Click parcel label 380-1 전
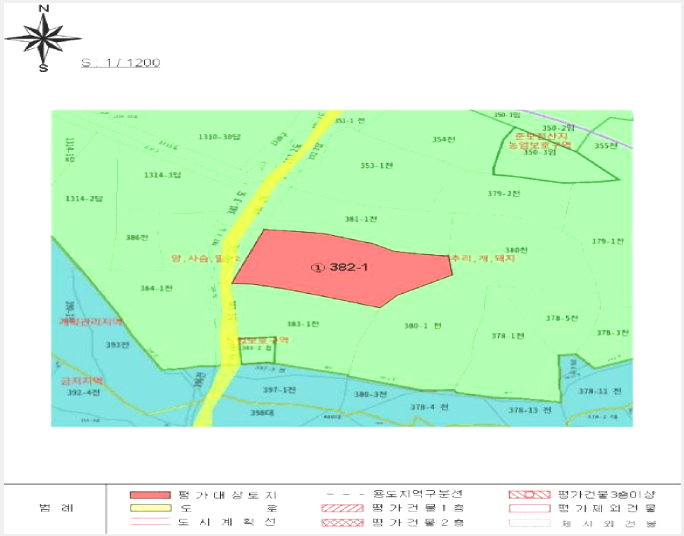684x536 pixels. tap(423, 326)
